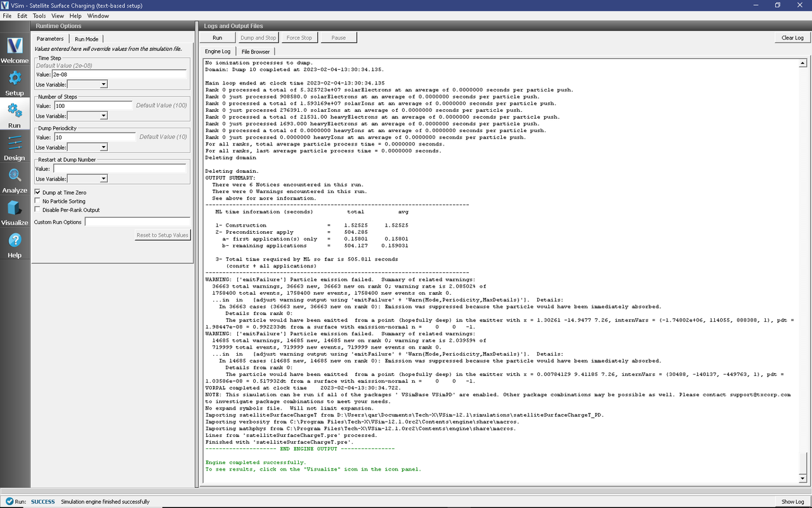812x508 pixels.
Task: Enable No Particle Sorting checkbox
Action: click(x=37, y=201)
